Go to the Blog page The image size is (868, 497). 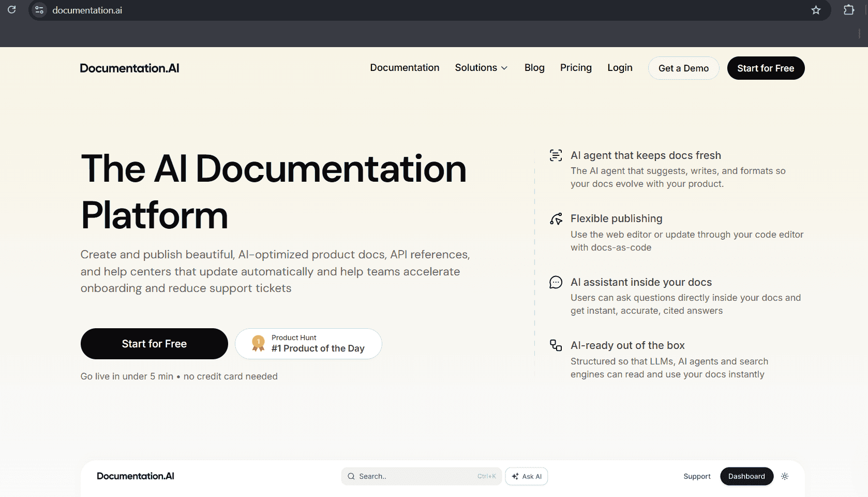pyautogui.click(x=534, y=68)
